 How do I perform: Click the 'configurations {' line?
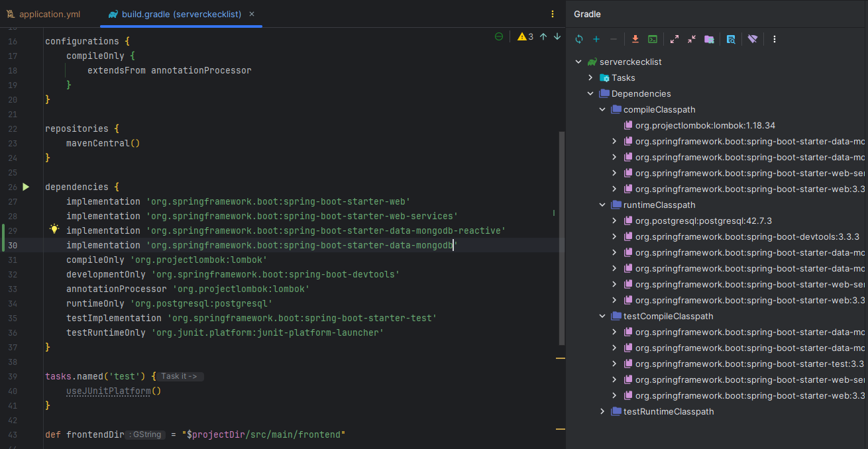pos(87,41)
